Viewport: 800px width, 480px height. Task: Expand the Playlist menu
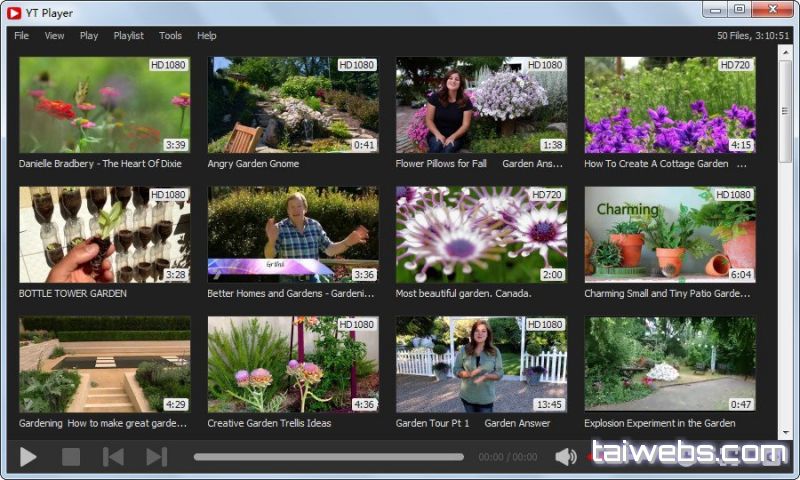coord(128,35)
